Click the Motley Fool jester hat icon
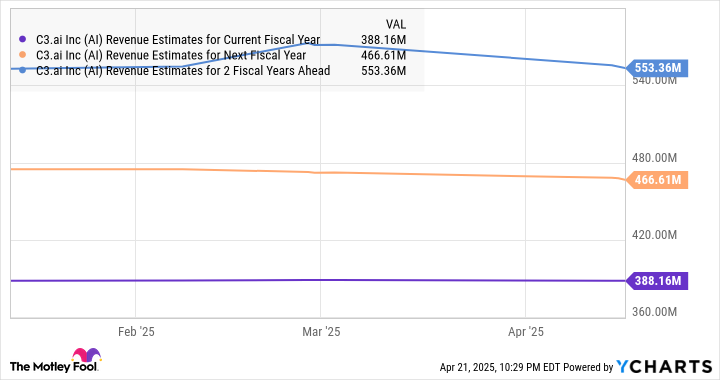Screen dimensions: 720x380 pyautogui.click(x=86, y=355)
